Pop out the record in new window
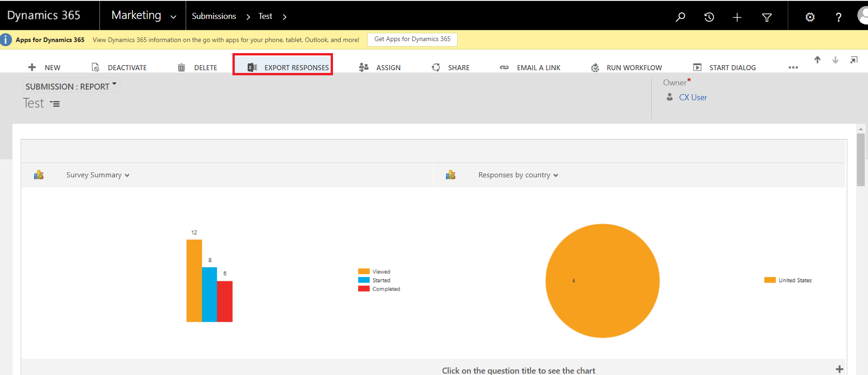The height and width of the screenshot is (375, 868). coord(854,60)
